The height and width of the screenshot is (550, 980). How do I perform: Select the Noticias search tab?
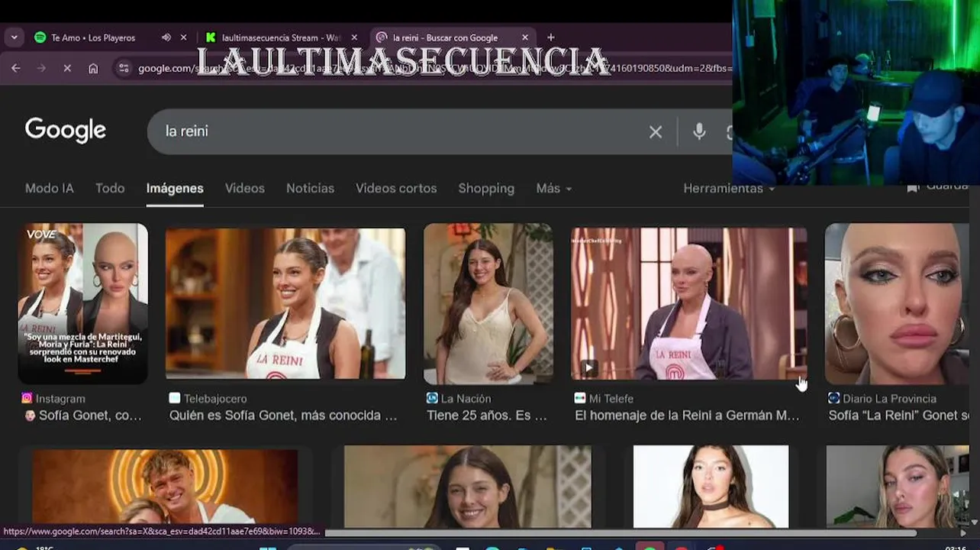click(310, 188)
